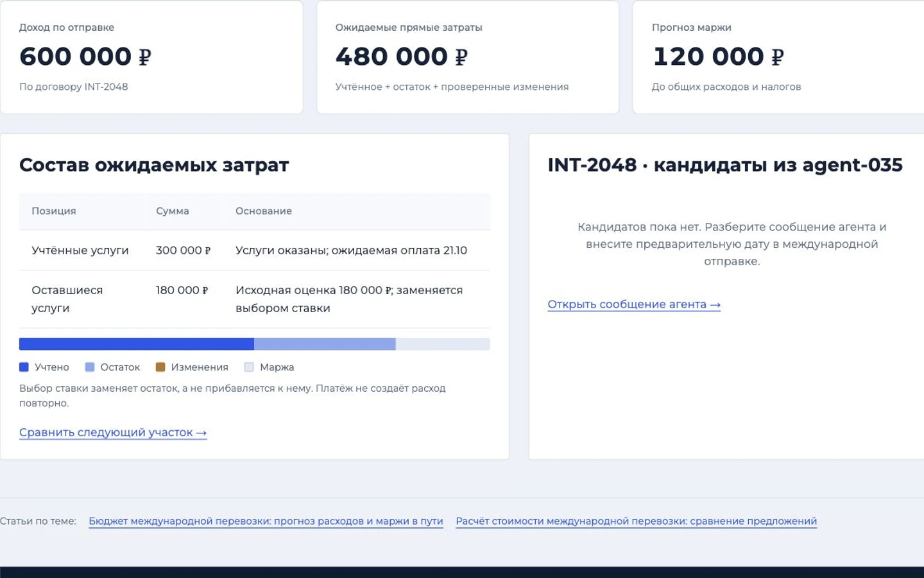Click the 'Состав ожидаемых затрат' heading
Viewport: 924px width, 578px height.
pos(154,165)
